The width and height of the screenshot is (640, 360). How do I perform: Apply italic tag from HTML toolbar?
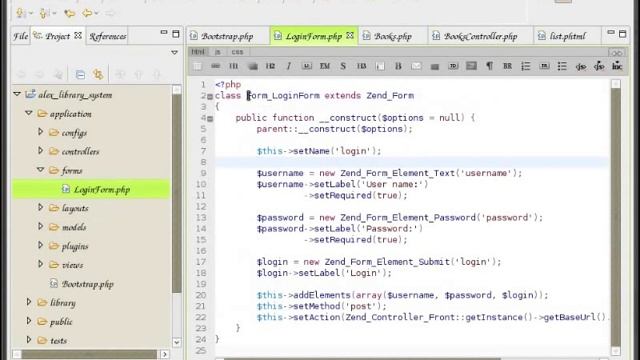pyautogui.click(x=289, y=66)
